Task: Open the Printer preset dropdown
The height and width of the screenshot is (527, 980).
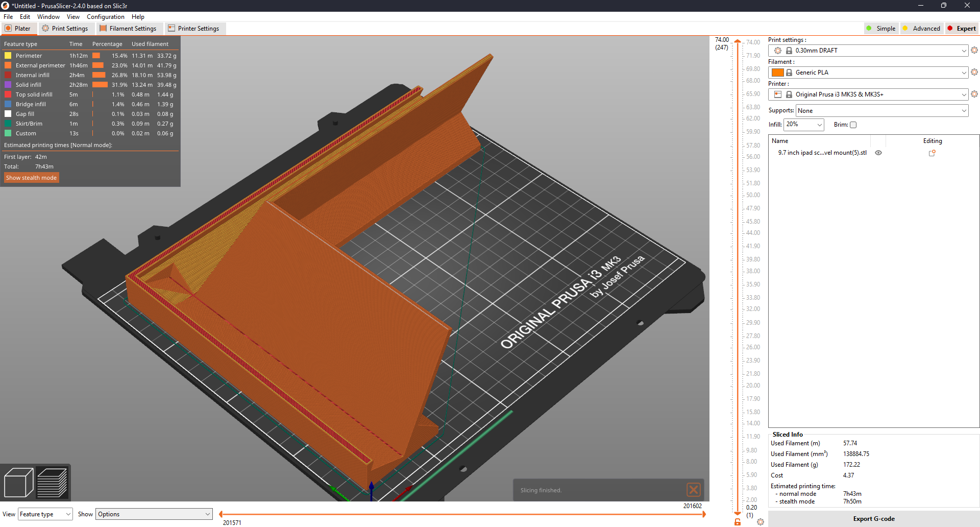Action: point(868,94)
